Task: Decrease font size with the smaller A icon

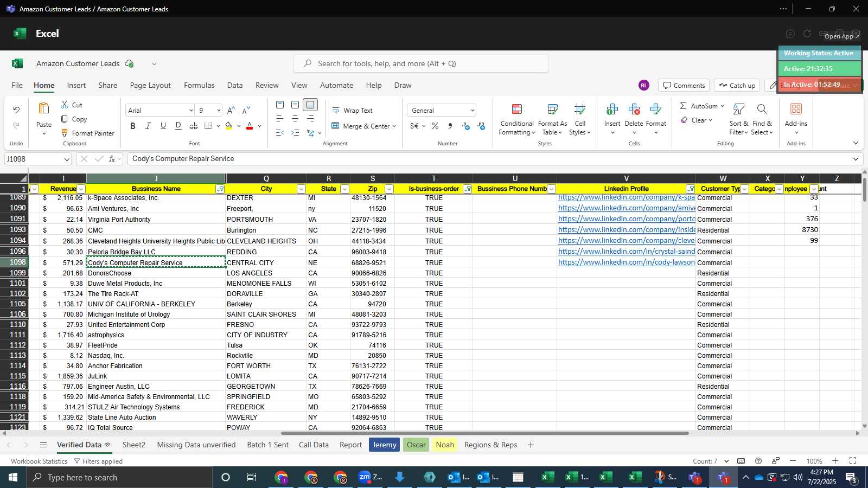Action: [x=246, y=110]
